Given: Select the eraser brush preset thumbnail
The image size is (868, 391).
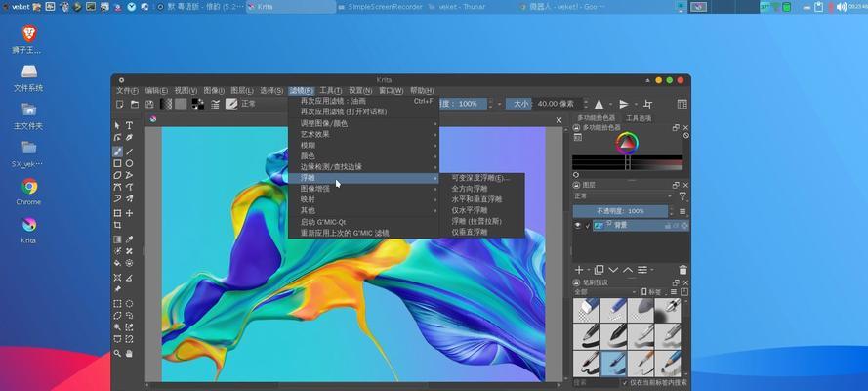Looking at the screenshot, I should point(586,310).
